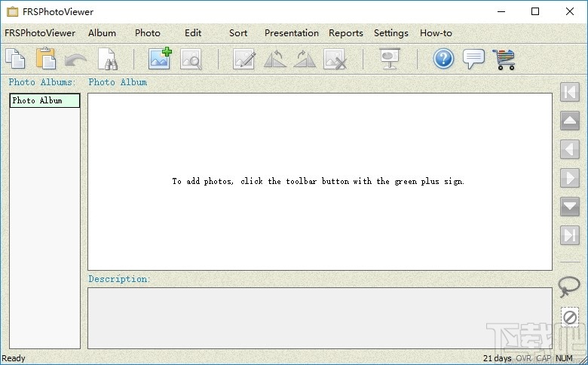Open the Presentation menu
Viewport: 588px width, 365px height.
[292, 33]
